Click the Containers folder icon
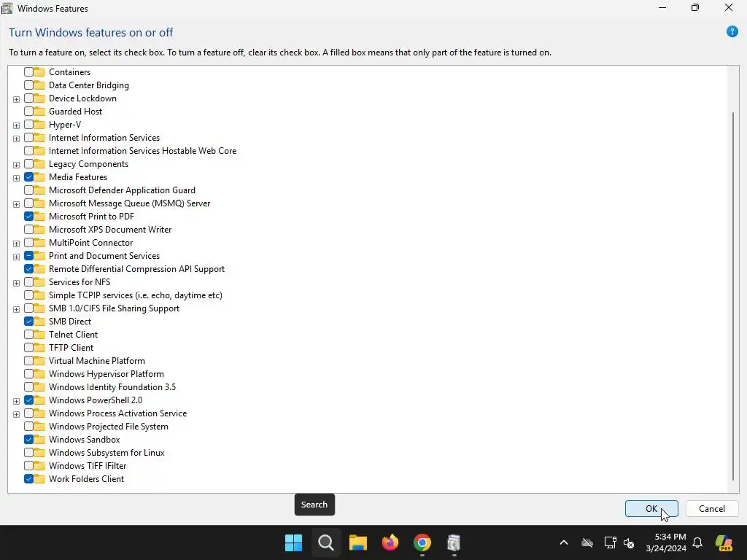 (39, 72)
